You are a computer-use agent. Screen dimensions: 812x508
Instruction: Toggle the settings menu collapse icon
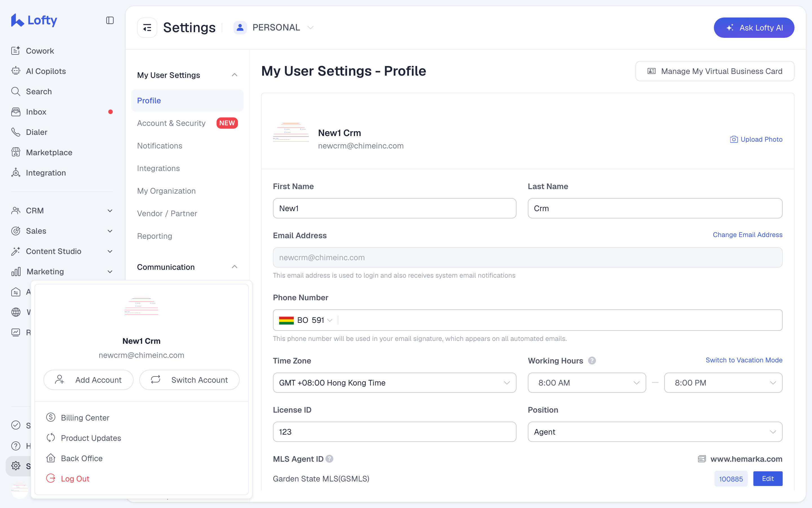[x=147, y=28]
